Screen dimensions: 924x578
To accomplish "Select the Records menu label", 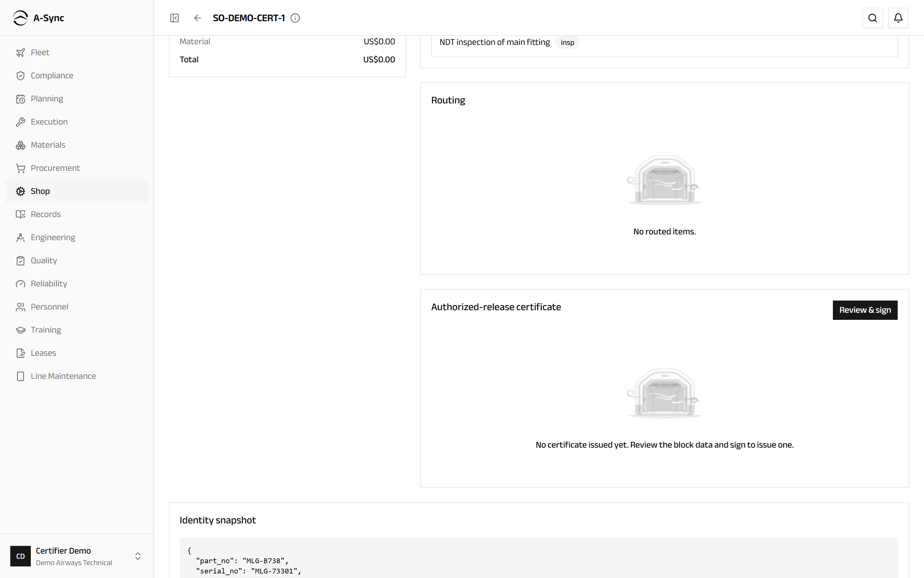I will click(x=46, y=215).
